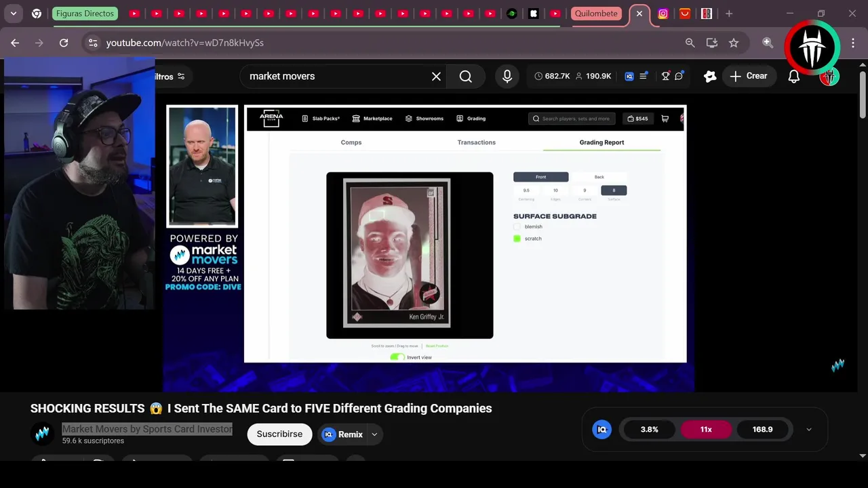The width and height of the screenshot is (868, 488).
Task: Open the Figuras Directos tab group
Action: tap(85, 14)
